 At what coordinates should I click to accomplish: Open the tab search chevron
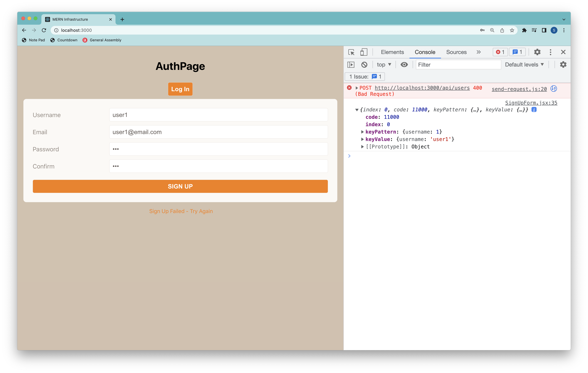coord(564,19)
